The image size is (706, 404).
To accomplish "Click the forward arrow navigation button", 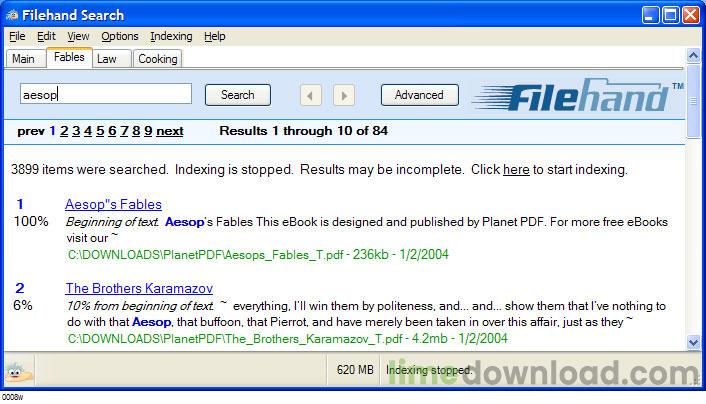I will click(344, 95).
